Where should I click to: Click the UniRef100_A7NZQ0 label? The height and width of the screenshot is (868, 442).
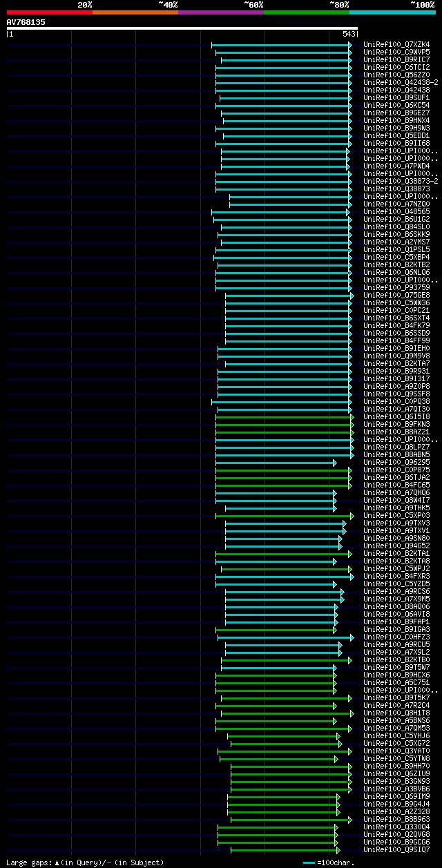(x=396, y=204)
